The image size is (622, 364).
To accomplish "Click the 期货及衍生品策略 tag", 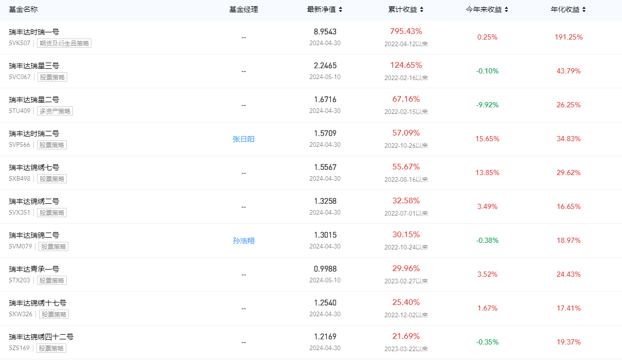I will (x=64, y=43).
